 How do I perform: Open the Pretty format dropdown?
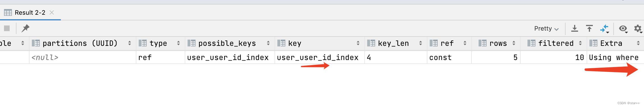coord(546,29)
